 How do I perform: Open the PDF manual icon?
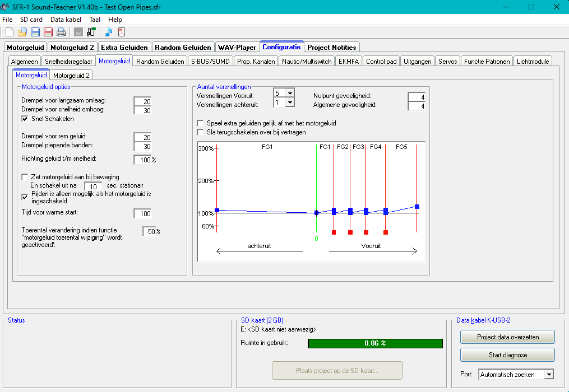pyautogui.click(x=121, y=32)
